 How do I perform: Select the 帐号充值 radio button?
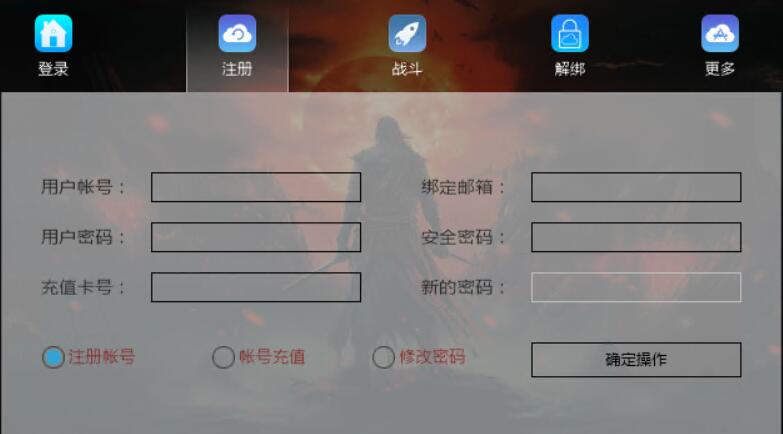tap(223, 357)
